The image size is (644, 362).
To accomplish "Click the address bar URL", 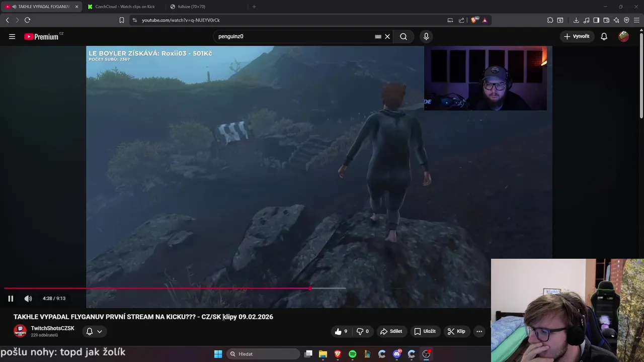I will 181,20.
